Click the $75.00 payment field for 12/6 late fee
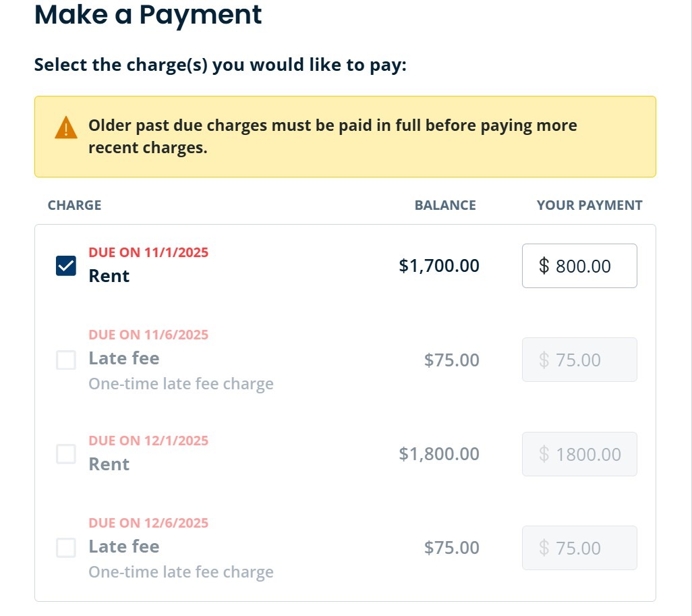The height and width of the screenshot is (616, 692). [x=579, y=548]
